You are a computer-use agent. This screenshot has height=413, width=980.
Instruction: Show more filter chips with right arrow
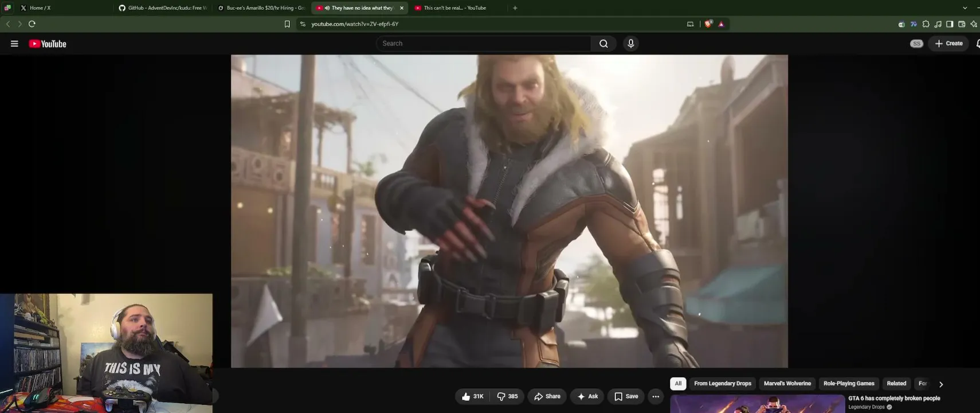click(940, 384)
